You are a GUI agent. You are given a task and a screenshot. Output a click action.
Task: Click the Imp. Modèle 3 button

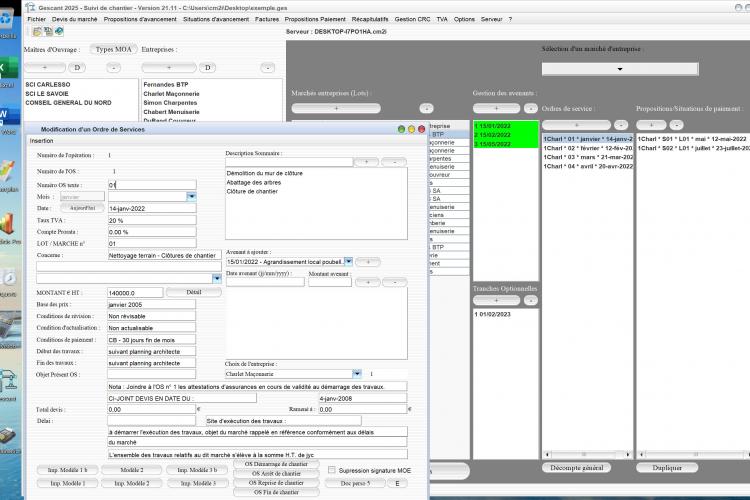coord(197,483)
